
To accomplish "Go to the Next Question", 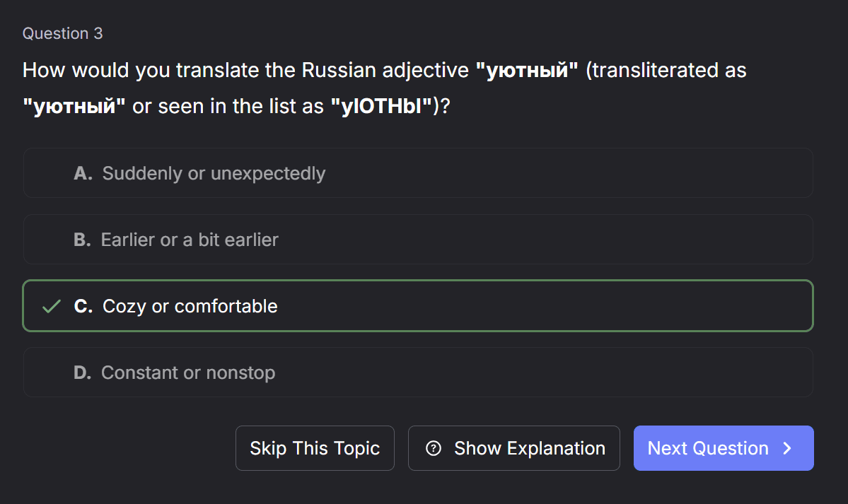I will coord(724,448).
